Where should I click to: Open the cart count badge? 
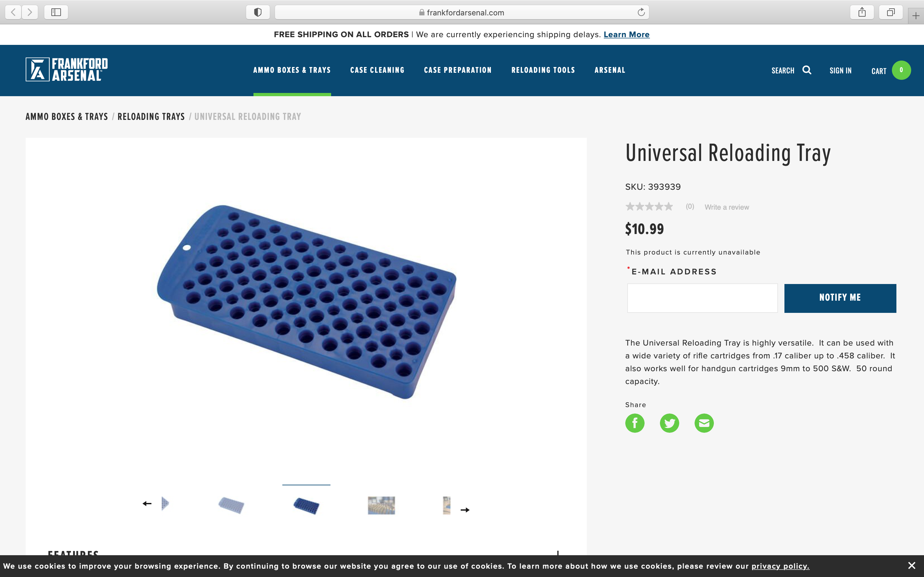[901, 70]
